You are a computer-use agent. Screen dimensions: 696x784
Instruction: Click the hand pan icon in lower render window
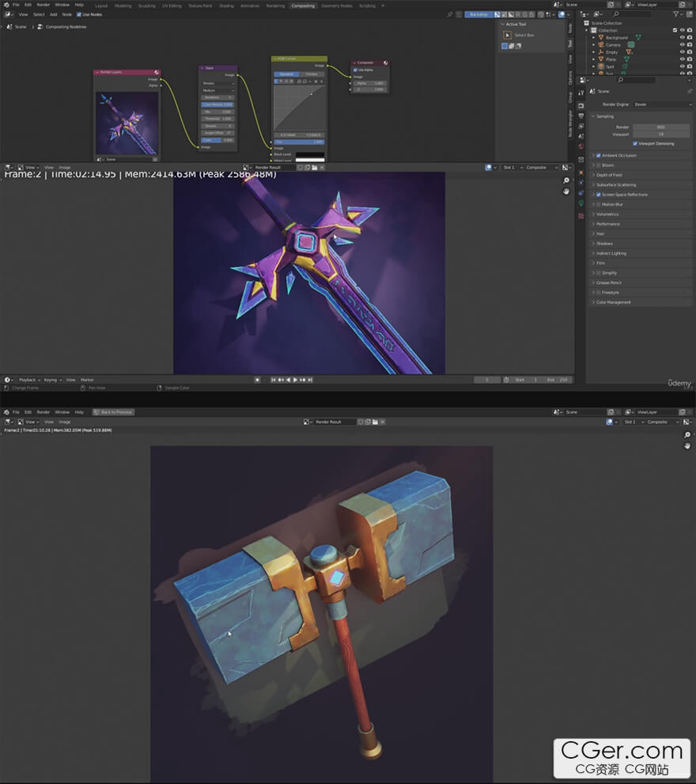[x=687, y=446]
